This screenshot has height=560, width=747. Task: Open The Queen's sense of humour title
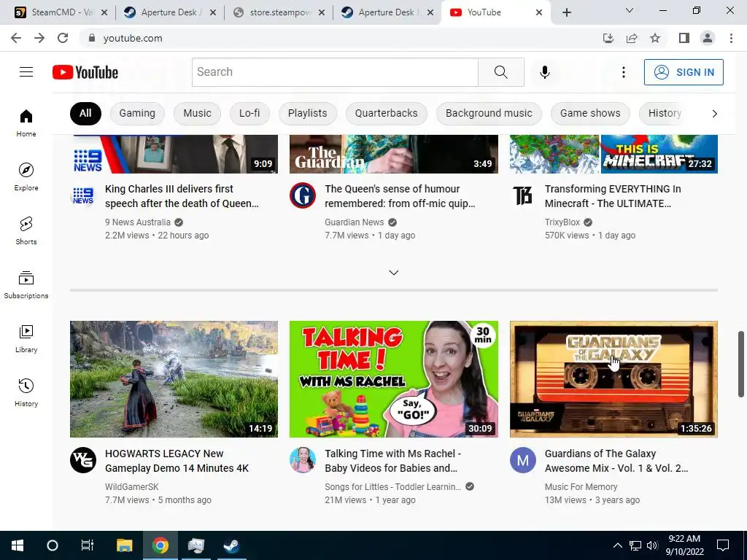tap(400, 196)
